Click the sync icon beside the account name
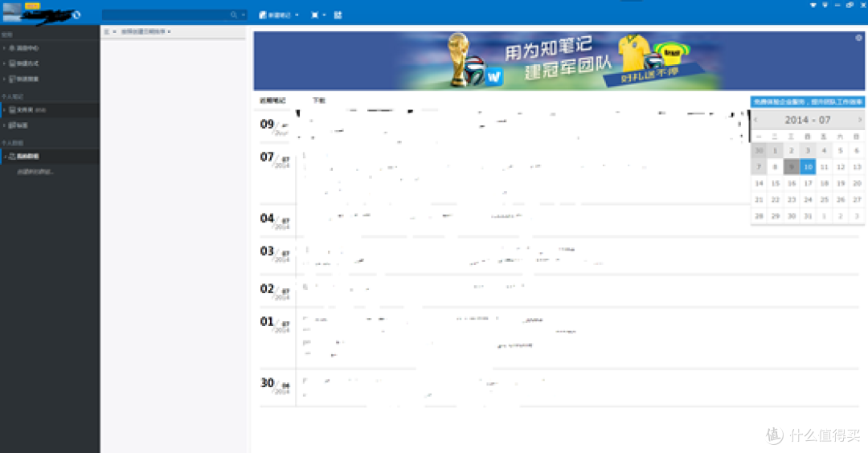Viewport: 868px width, 453px height. pos(76,15)
